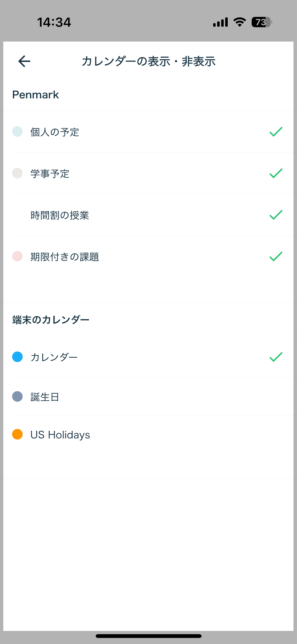The image size is (297, 644).
Task: Tap the orange US Holidays color dot
Action: tap(17, 434)
